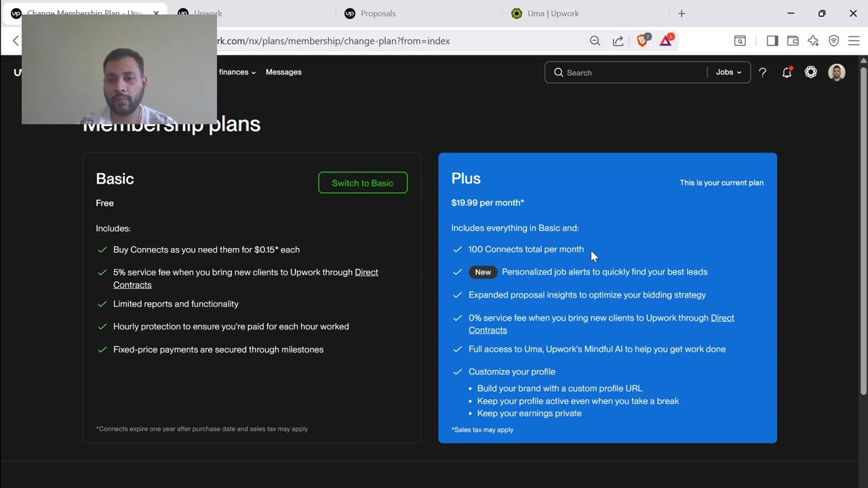This screenshot has height=488, width=868.
Task: Click 'Buy Connects as you need them' text
Action: 206,250
